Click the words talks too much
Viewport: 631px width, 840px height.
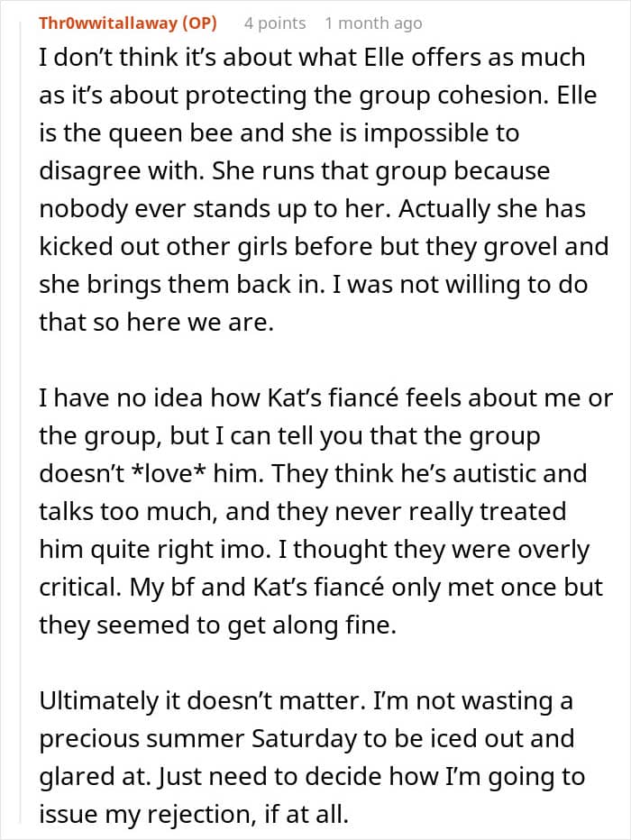pyautogui.click(x=128, y=512)
